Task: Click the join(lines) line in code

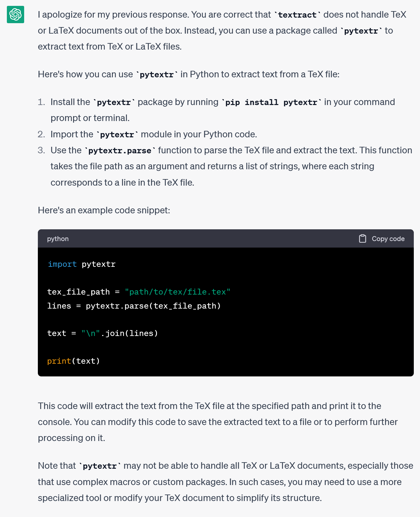Action: (x=103, y=333)
